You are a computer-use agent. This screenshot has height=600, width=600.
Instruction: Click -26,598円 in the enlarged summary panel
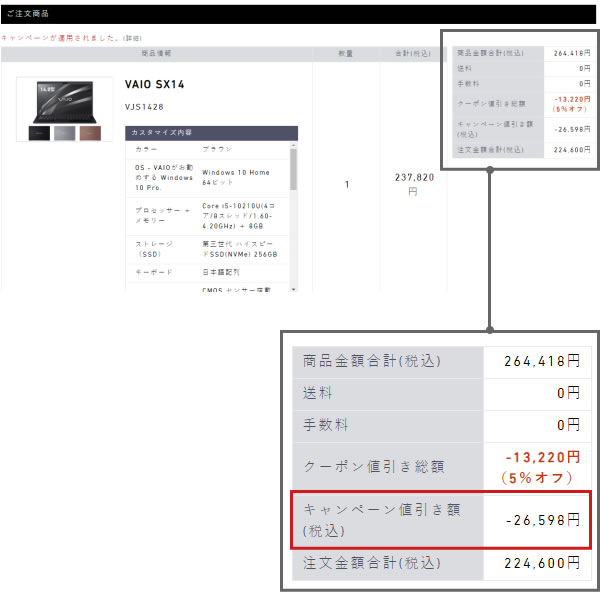543,520
